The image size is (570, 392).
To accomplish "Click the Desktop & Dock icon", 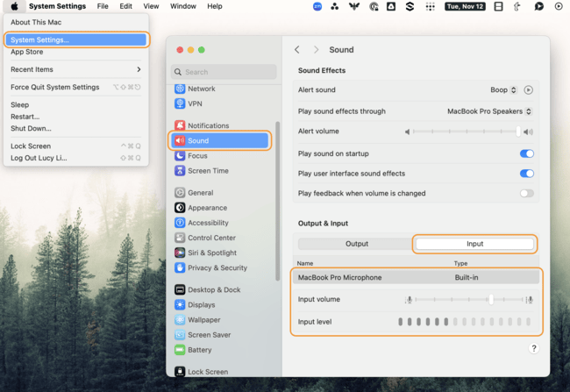I will pyautogui.click(x=180, y=289).
